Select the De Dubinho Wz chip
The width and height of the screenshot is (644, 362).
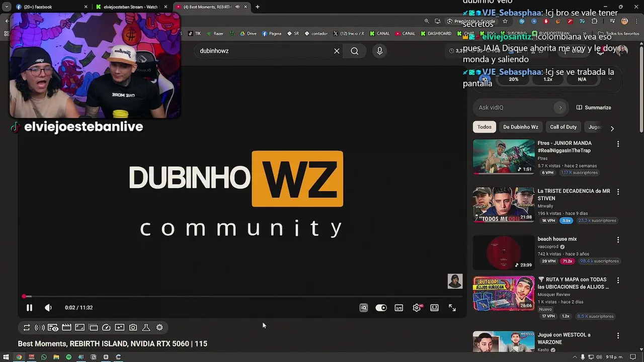(x=521, y=127)
